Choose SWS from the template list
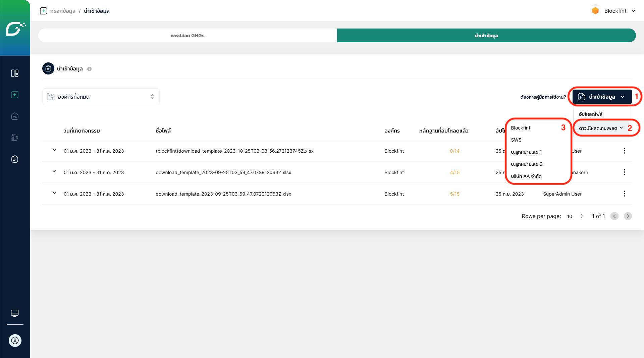Screen dimensions: 644x358 516,140
